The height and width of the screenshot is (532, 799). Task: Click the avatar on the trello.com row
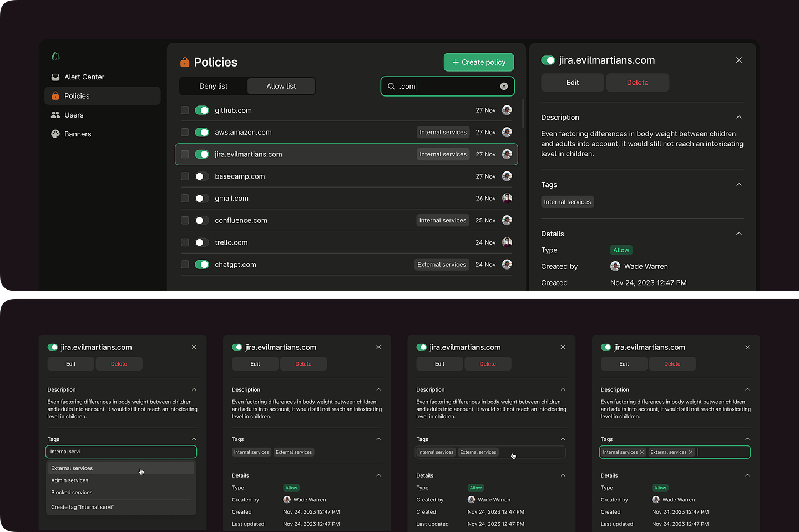507,242
